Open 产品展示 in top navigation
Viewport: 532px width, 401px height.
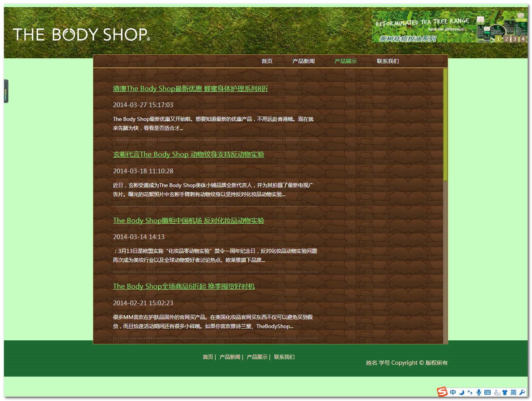coord(346,61)
